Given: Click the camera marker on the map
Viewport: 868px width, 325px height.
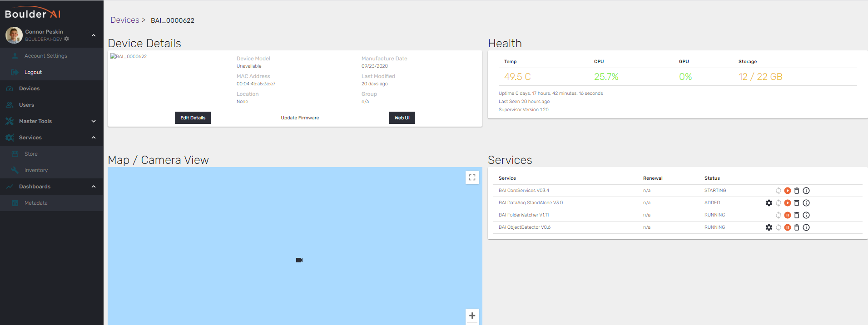Looking at the screenshot, I should [x=299, y=260].
